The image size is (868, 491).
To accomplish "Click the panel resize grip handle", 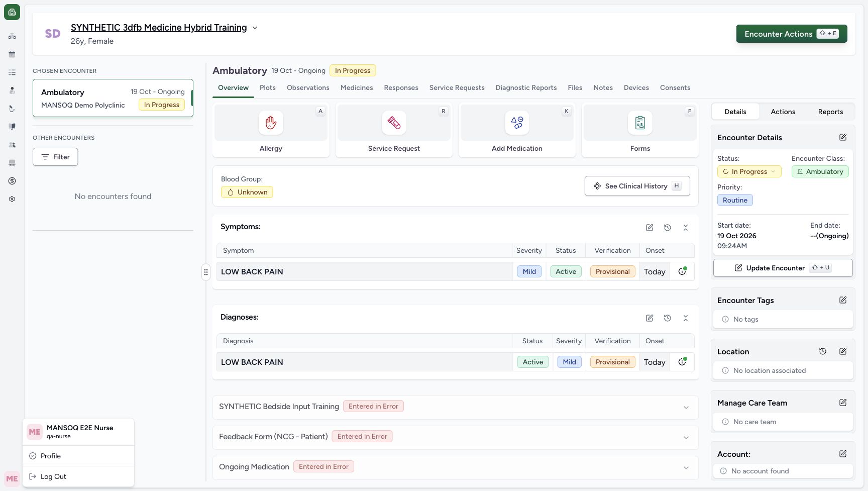I will pos(206,272).
